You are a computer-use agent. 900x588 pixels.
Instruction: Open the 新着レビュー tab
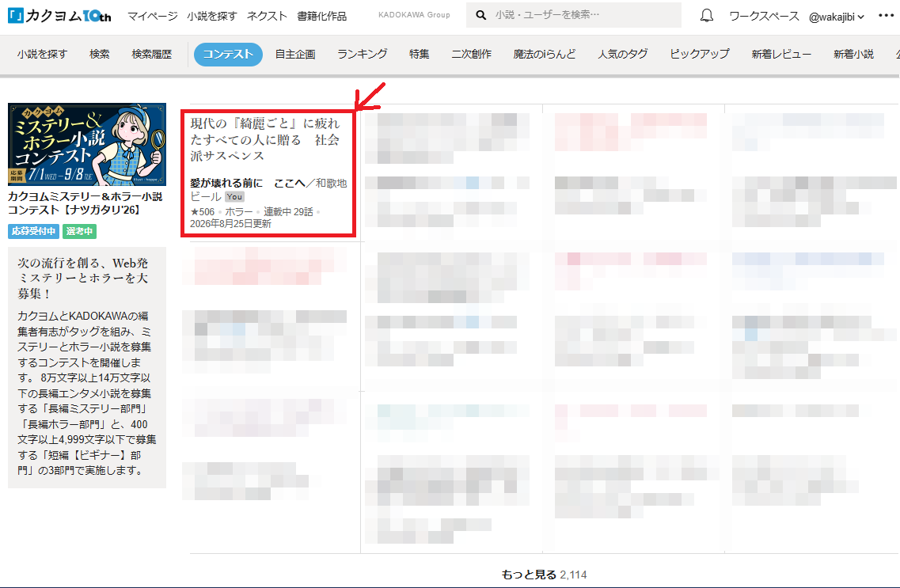[x=781, y=54]
